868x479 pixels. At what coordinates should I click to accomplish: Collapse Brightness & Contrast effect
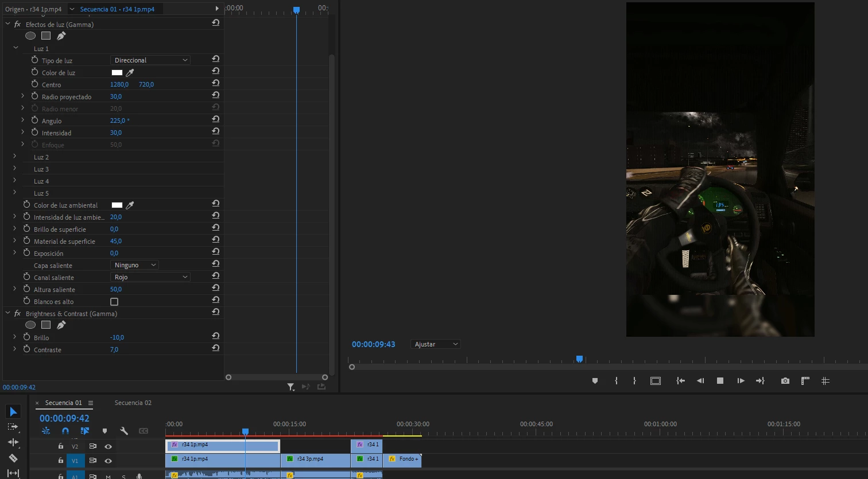click(8, 313)
